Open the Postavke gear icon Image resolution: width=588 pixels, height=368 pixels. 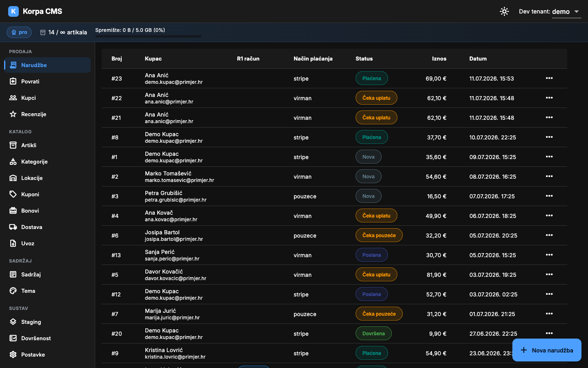coord(13,355)
